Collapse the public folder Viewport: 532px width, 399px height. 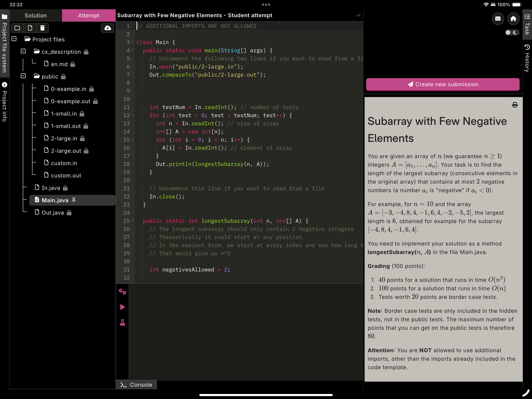pyautogui.click(x=23, y=76)
